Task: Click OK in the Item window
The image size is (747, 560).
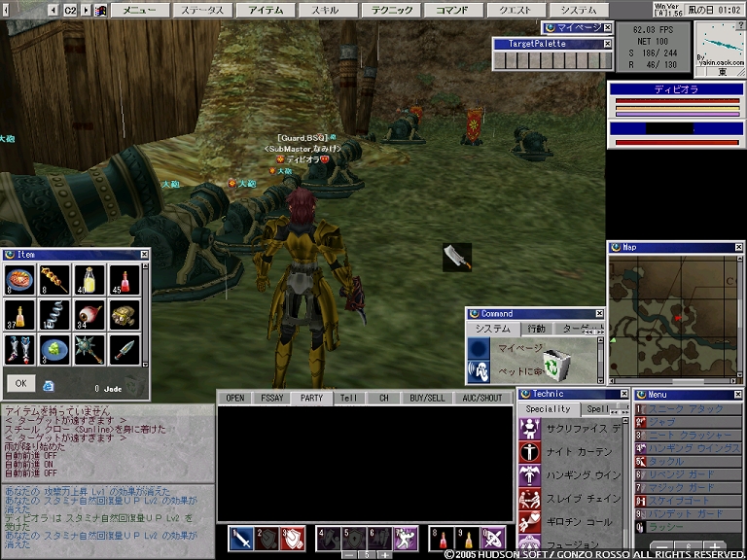Action: click(x=20, y=383)
